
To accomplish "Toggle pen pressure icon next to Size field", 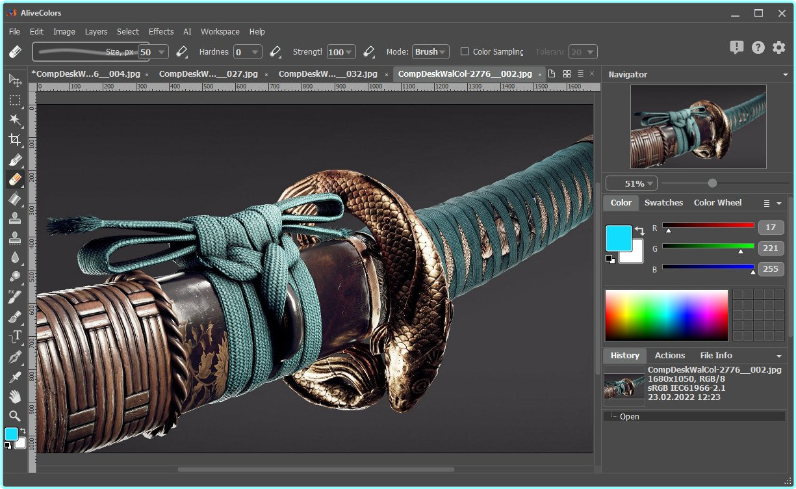I will pos(182,51).
